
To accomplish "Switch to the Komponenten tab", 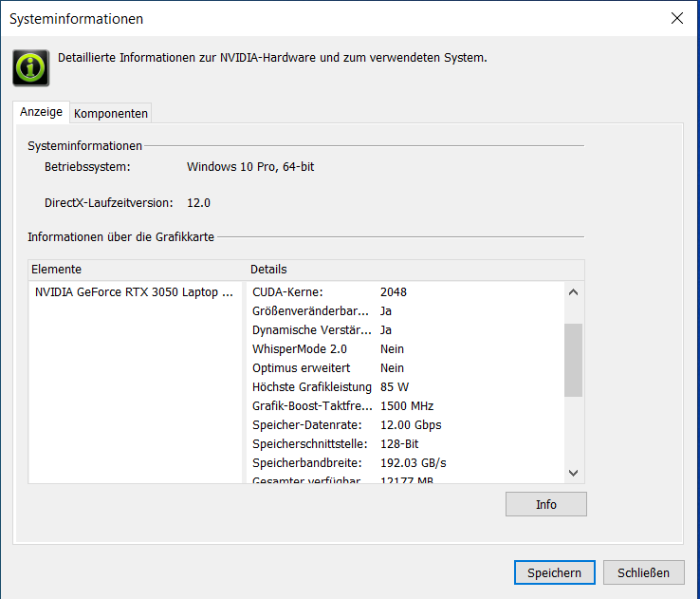I will (x=111, y=114).
